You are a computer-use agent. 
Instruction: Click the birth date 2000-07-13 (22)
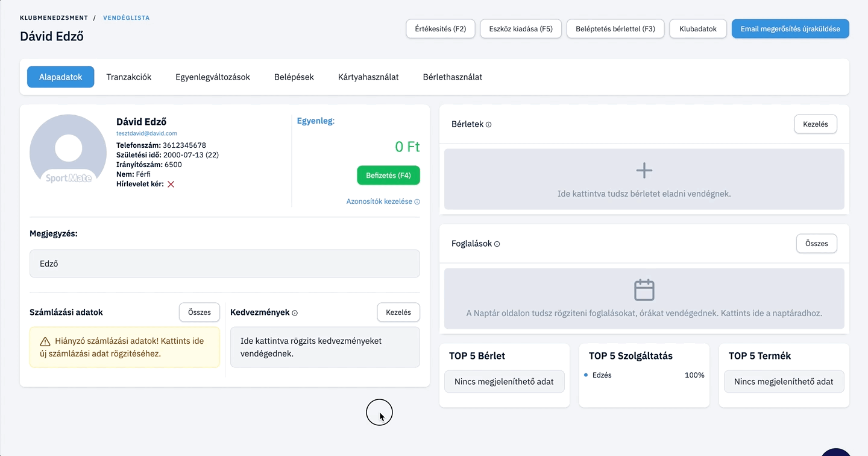coord(191,155)
